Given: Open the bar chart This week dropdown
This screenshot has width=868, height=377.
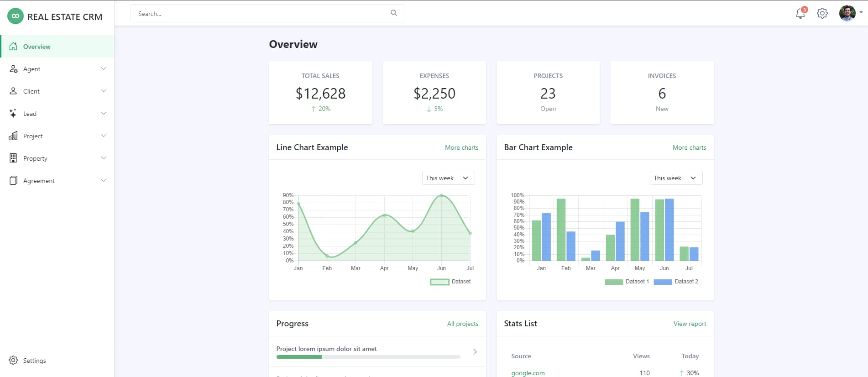Looking at the screenshot, I should click(x=676, y=178).
